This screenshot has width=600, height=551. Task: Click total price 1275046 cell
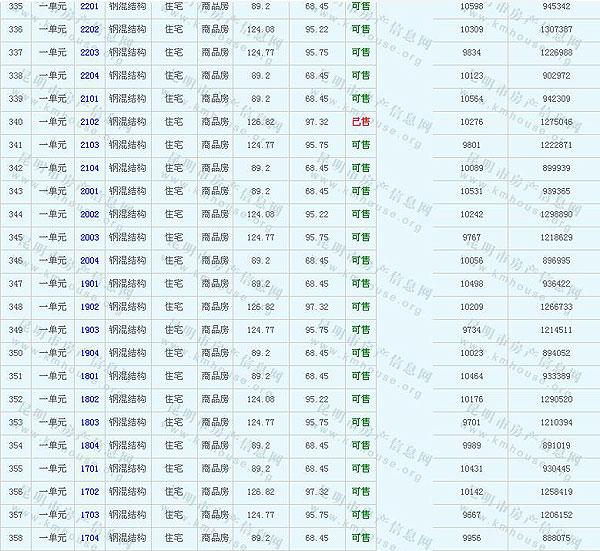point(556,122)
